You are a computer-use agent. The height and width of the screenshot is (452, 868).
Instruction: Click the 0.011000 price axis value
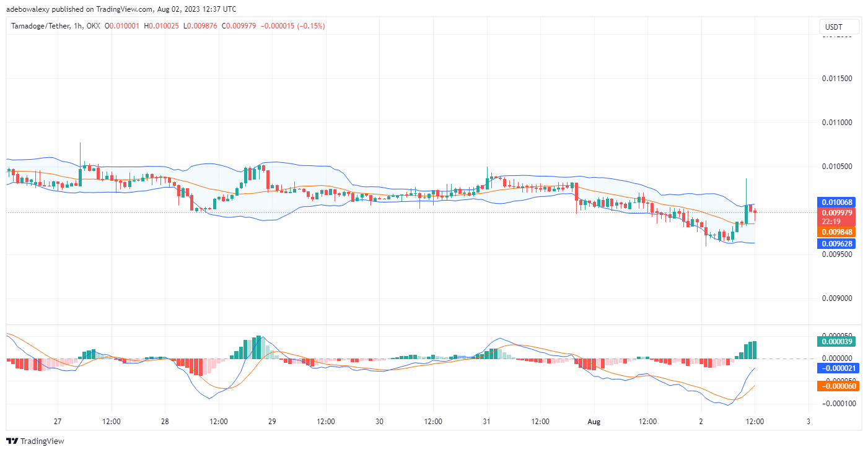(837, 123)
